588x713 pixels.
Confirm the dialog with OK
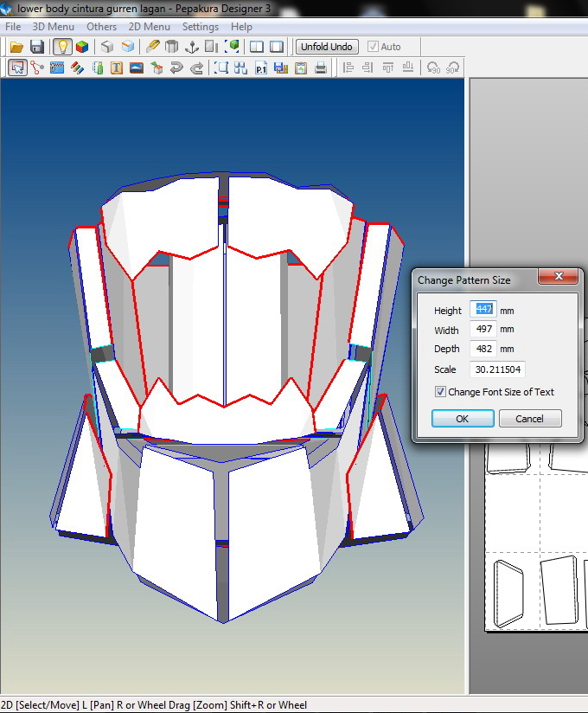click(463, 419)
